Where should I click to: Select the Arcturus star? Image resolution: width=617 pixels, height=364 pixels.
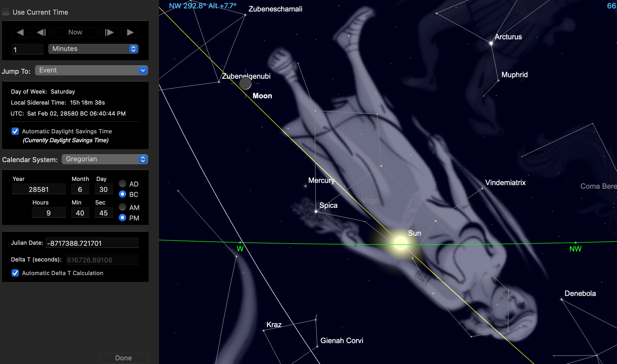tap(491, 43)
